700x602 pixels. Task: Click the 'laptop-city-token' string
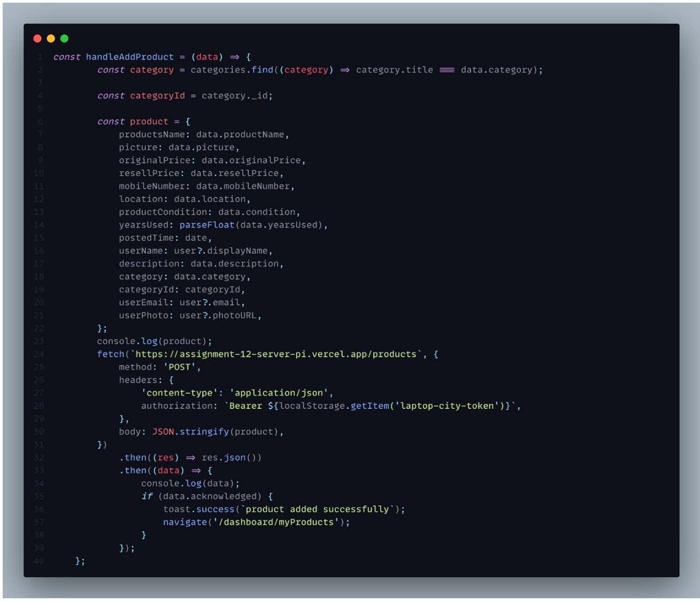point(447,406)
